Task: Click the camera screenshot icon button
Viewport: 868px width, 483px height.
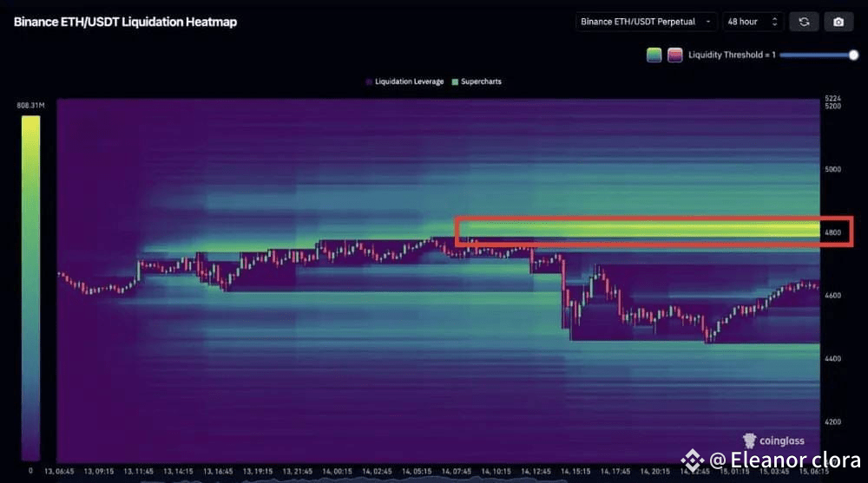Action: 838,22
